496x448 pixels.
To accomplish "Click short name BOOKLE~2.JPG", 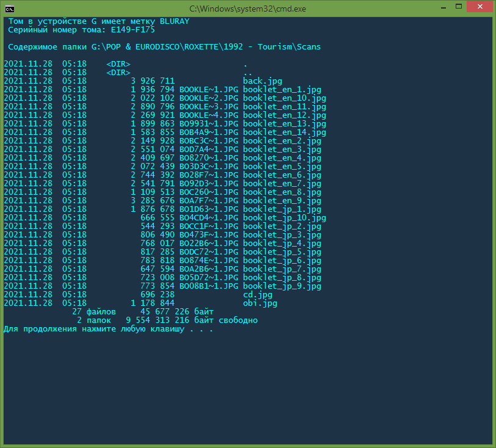I will (x=209, y=98).
